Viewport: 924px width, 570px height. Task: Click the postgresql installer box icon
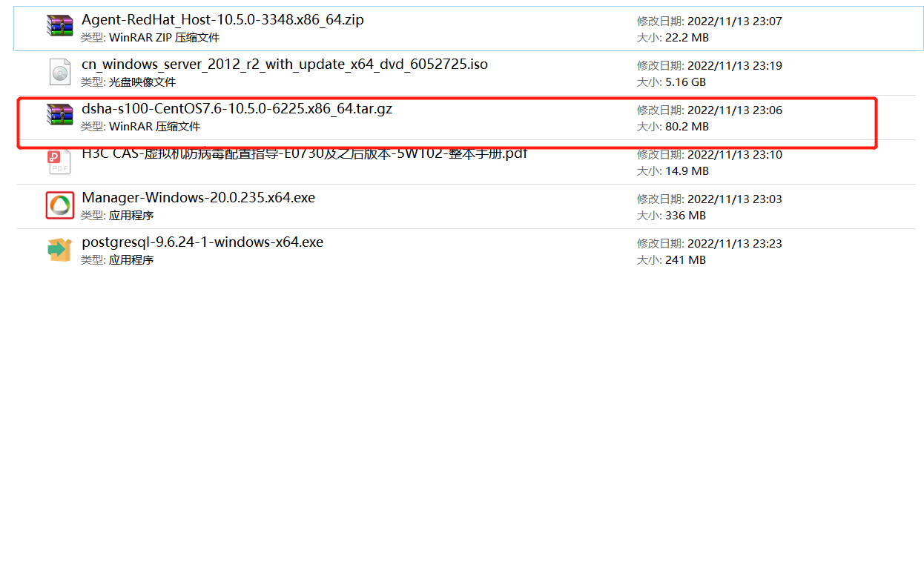click(60, 249)
